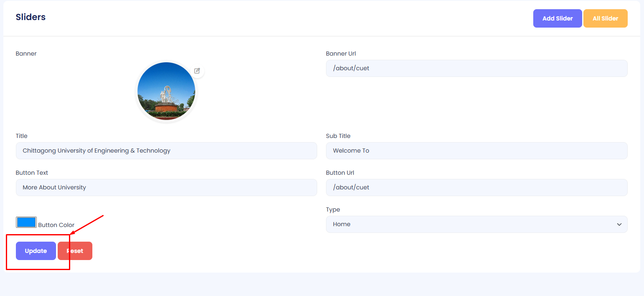Click into the Title text field
644x296 pixels.
pos(166,151)
